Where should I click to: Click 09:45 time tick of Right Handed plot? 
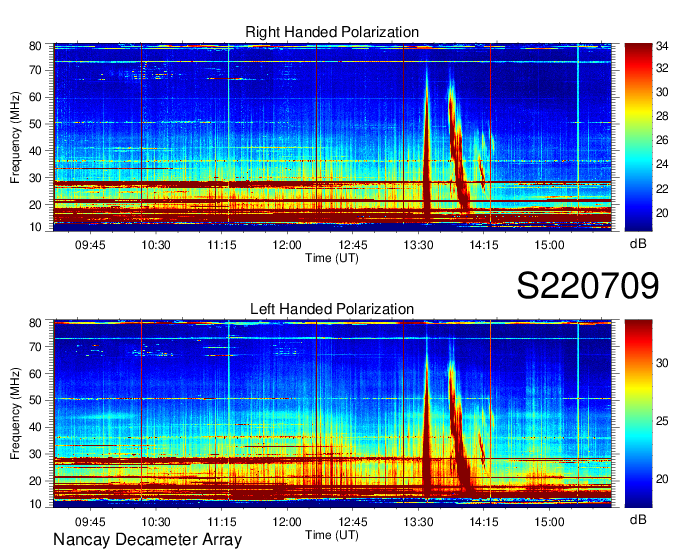[90, 245]
